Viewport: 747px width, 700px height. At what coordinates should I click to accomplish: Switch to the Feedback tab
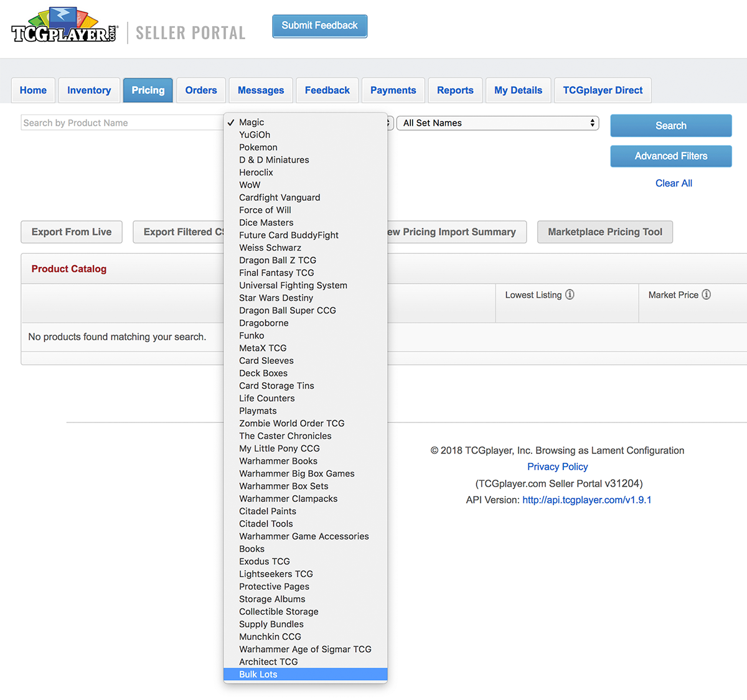[327, 90]
